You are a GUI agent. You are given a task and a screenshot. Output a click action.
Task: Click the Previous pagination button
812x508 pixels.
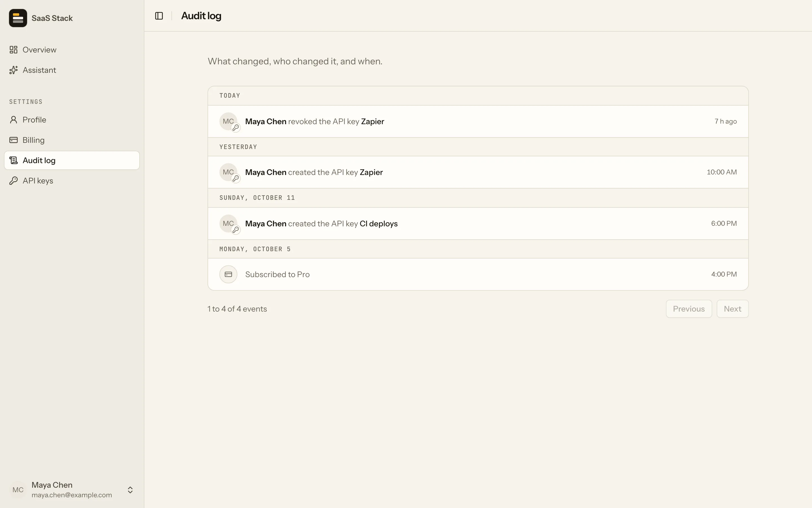point(689,309)
